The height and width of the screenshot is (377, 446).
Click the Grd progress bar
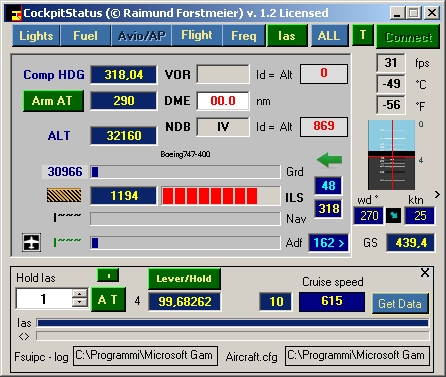pyautogui.click(x=185, y=172)
